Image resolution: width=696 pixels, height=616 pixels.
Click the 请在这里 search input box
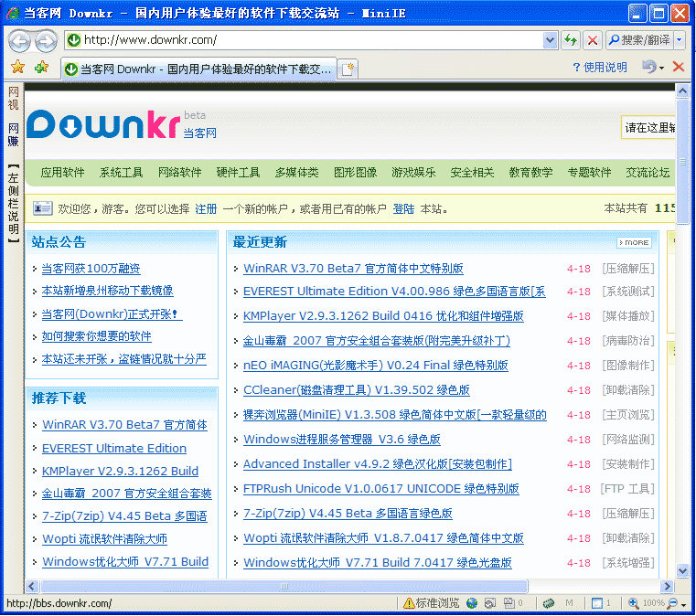(x=648, y=128)
